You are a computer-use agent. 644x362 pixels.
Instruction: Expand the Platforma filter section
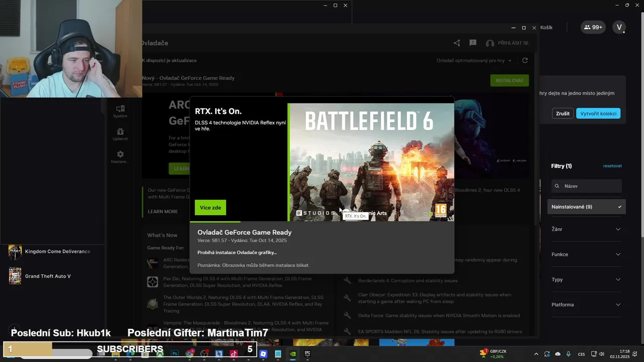tap(587, 305)
